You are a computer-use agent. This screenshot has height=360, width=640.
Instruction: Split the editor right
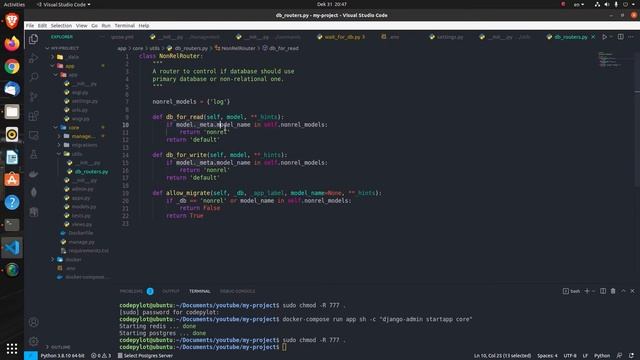pyautogui.click(x=620, y=37)
